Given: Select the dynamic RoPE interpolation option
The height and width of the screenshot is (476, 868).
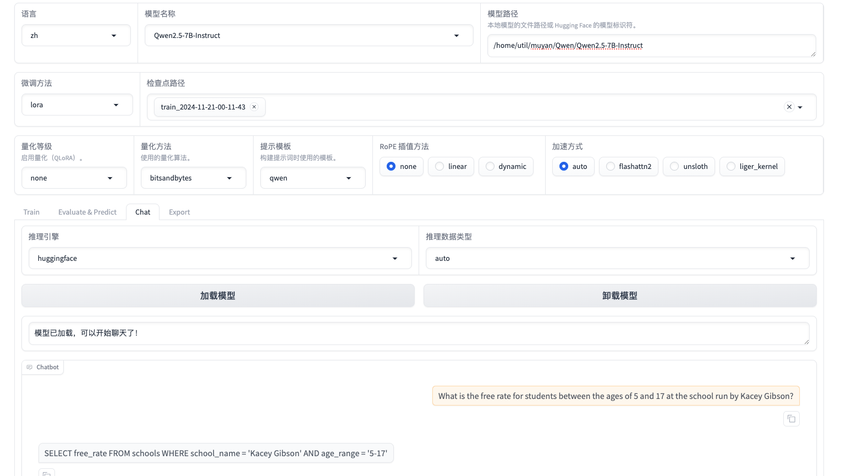Looking at the screenshot, I should (x=490, y=166).
